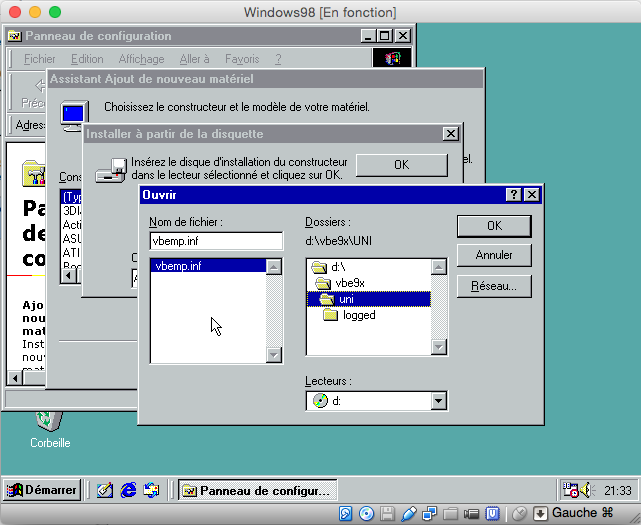This screenshot has width=641, height=525.
Task: Select the vbe9x folder
Action: coord(340,283)
